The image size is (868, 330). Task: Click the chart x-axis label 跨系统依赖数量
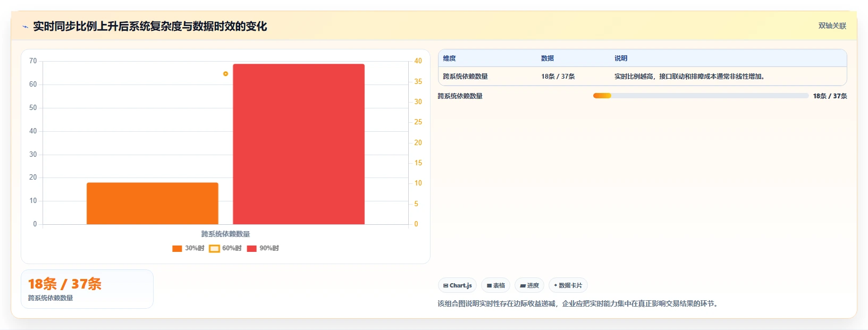point(225,234)
